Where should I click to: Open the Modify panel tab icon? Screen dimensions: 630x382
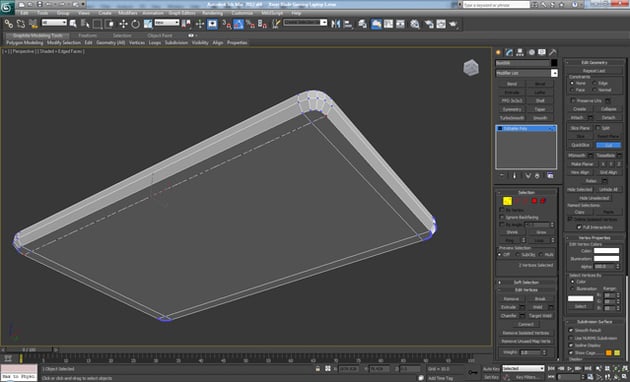tap(509, 52)
